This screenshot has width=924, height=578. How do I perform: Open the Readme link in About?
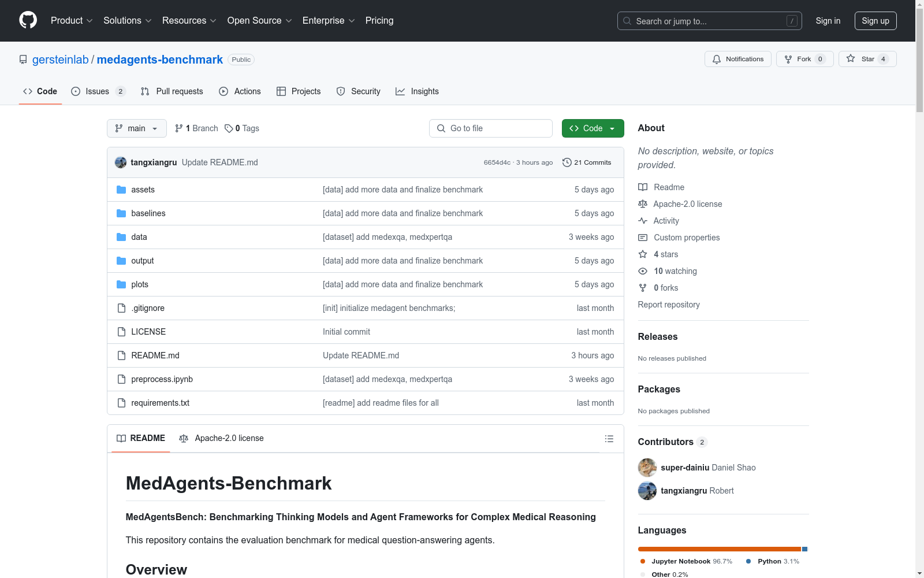(x=661, y=187)
